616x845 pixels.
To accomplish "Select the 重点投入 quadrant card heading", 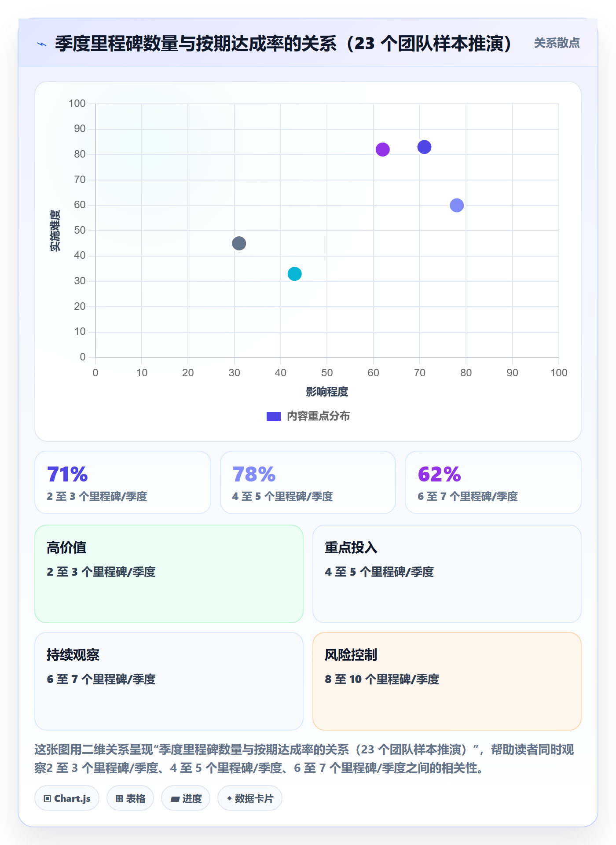I will tap(351, 547).
